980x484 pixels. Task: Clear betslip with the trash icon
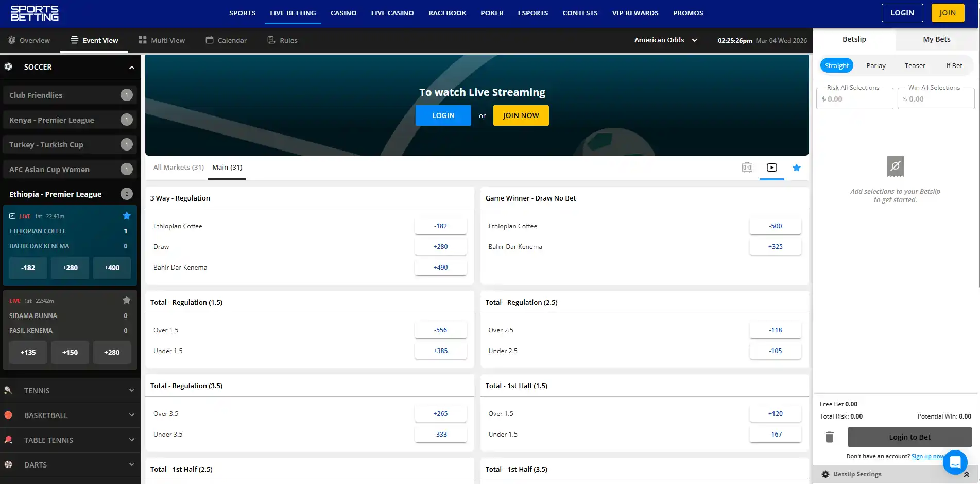(829, 437)
